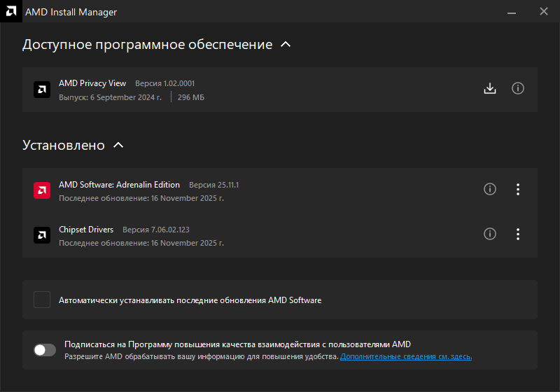This screenshot has height=392, width=560.
Task: Click the Подписаться на Программу heading text
Action: [x=237, y=344]
